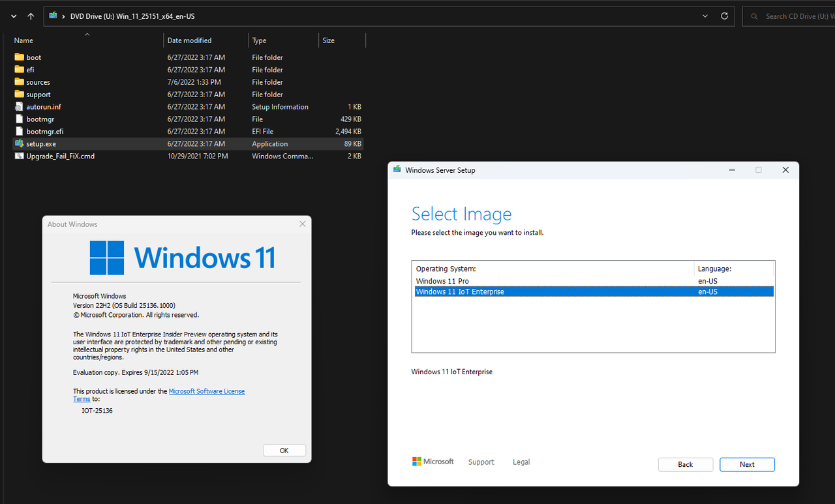Select the setup.exe application icon
The width and height of the screenshot is (835, 504).
19,143
